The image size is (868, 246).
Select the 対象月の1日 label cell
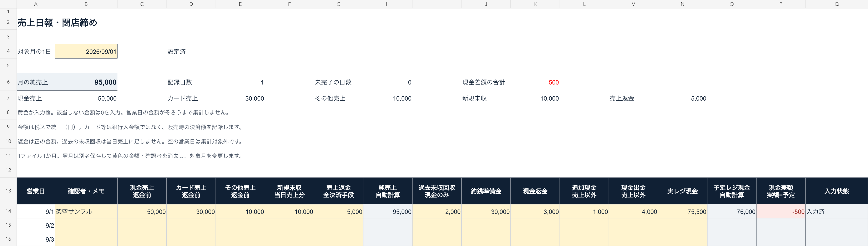coord(36,52)
